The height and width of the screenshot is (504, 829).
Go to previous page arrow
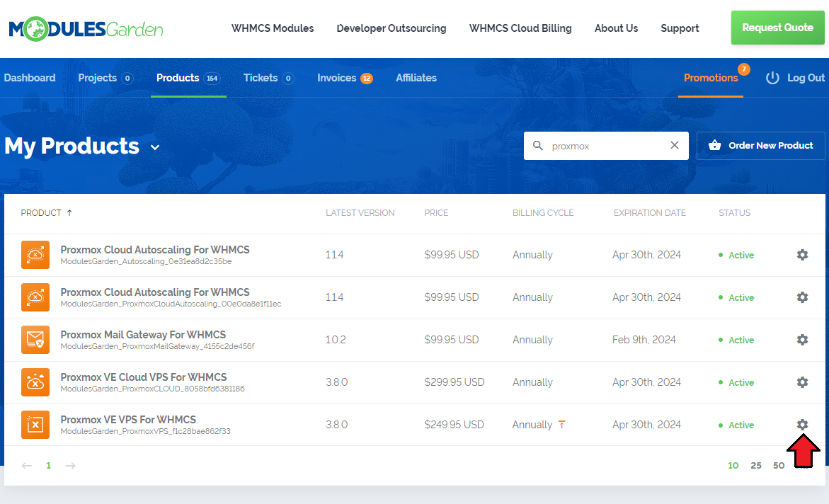[26, 465]
